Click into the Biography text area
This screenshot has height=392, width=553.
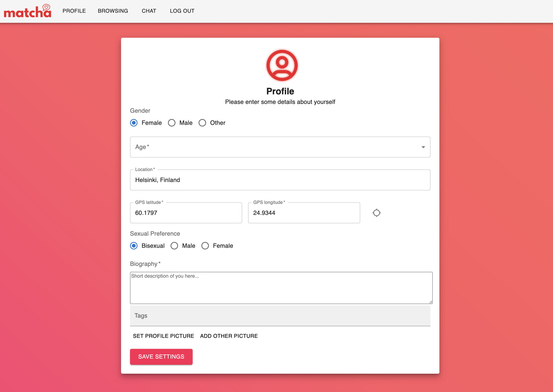tap(281, 288)
